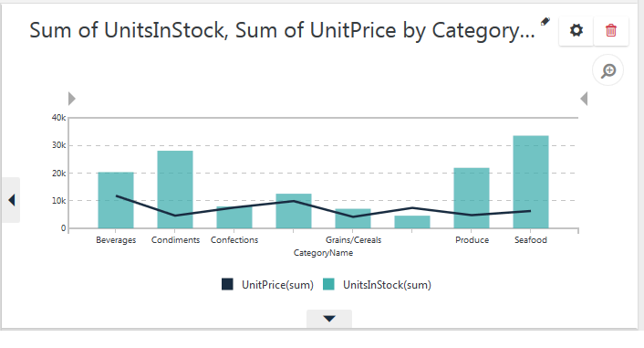Select the Produce bar
Viewport: 644px width, 348px height.
(472, 198)
